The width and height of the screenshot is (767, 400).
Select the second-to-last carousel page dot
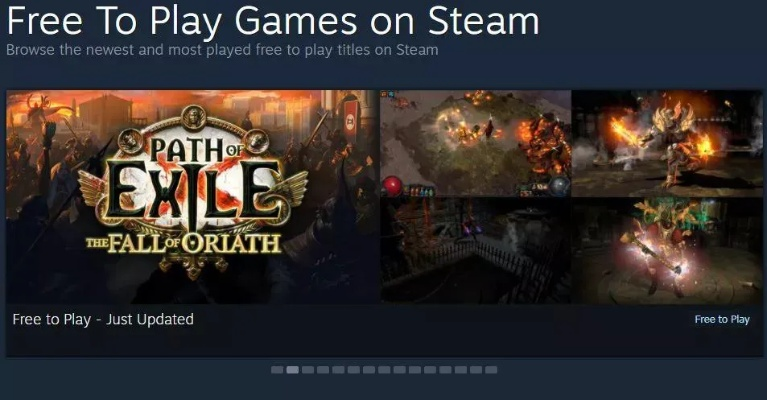coord(476,370)
